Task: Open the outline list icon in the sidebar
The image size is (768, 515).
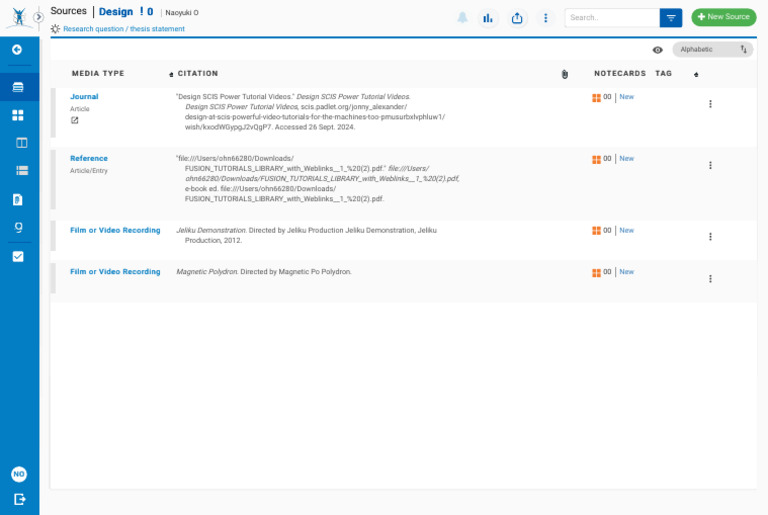Action: coord(22,171)
